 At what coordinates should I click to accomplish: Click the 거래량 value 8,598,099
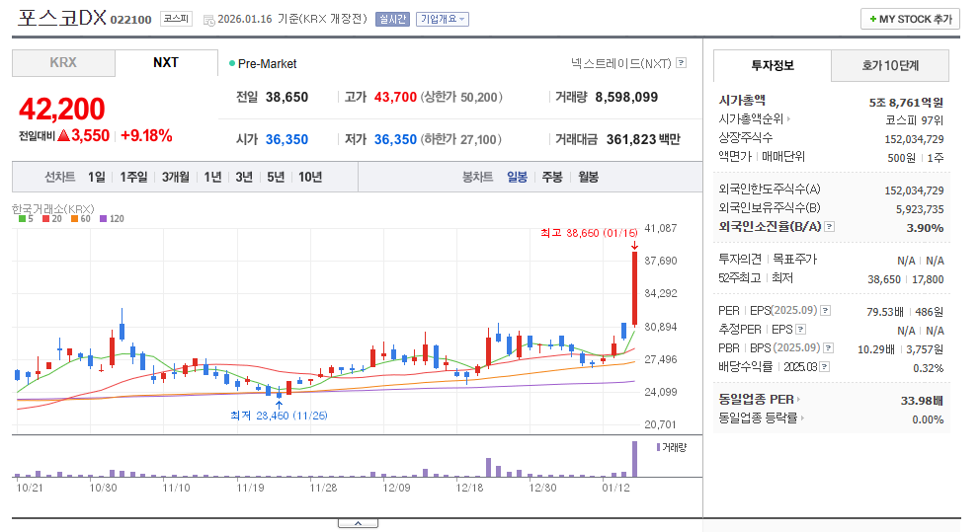626,98
